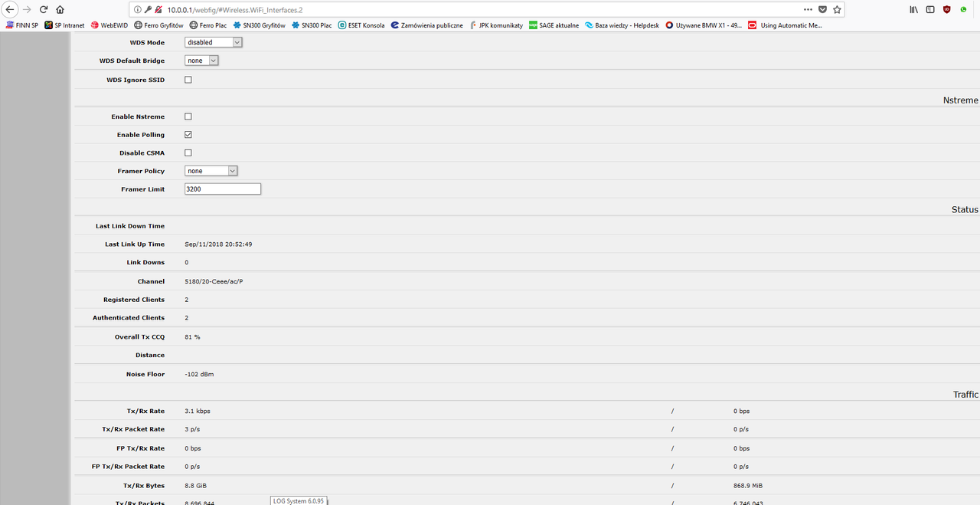Click the Zamówienia publiczne bookmark icon
The height and width of the screenshot is (505, 980).
click(x=394, y=25)
